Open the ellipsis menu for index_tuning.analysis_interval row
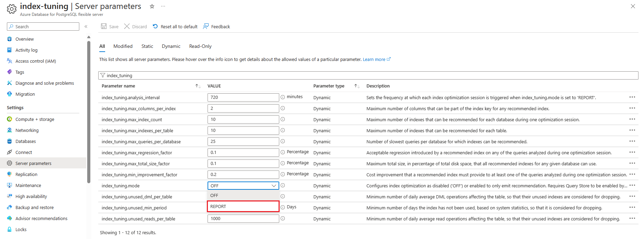Viewport: 644px width, 239px height. coord(632,97)
